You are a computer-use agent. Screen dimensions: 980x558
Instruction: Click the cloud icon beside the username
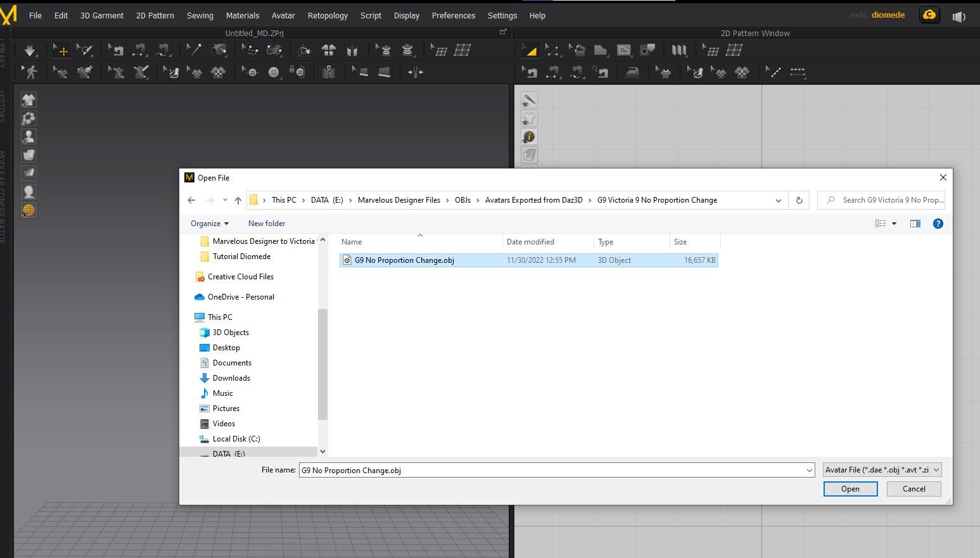click(929, 15)
